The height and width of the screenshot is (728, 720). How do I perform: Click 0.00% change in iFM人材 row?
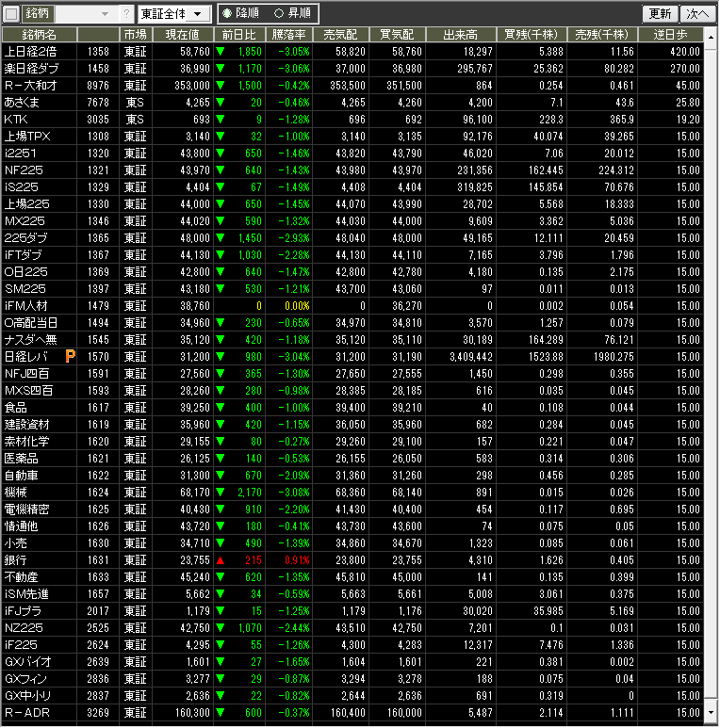point(297,306)
